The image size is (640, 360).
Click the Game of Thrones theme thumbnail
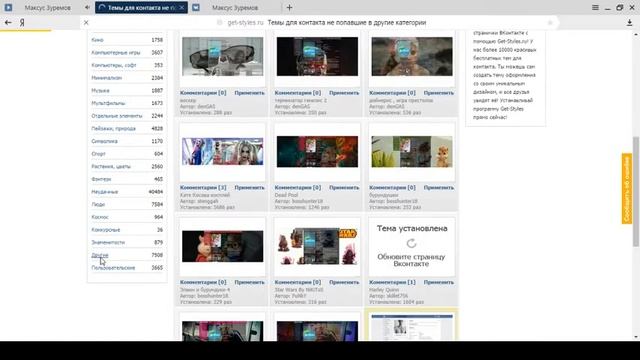(412, 56)
